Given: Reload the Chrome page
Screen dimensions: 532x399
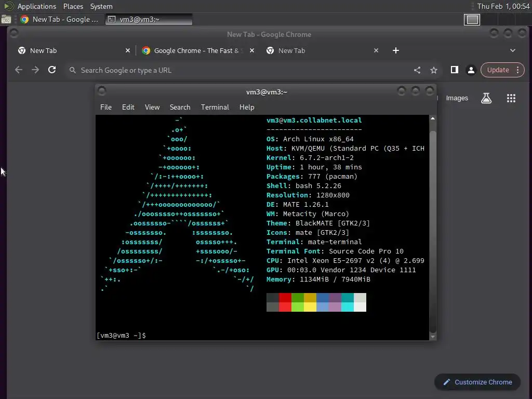Looking at the screenshot, I should pos(52,70).
